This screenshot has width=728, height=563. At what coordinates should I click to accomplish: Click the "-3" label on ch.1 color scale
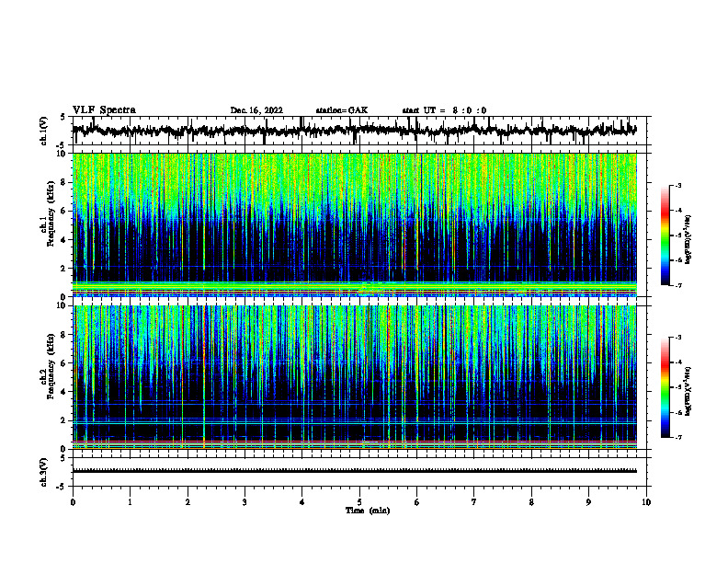(678, 186)
